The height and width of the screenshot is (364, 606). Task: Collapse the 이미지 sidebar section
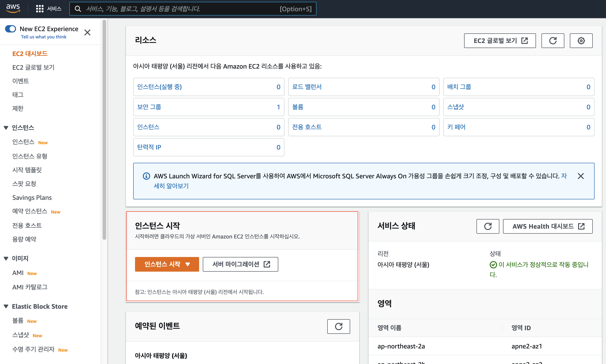coord(6,258)
